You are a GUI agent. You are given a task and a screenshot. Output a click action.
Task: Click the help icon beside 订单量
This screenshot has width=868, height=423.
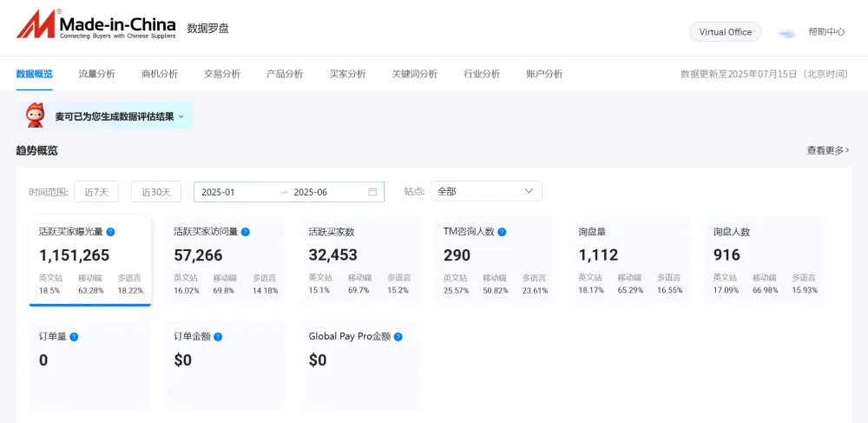74,336
